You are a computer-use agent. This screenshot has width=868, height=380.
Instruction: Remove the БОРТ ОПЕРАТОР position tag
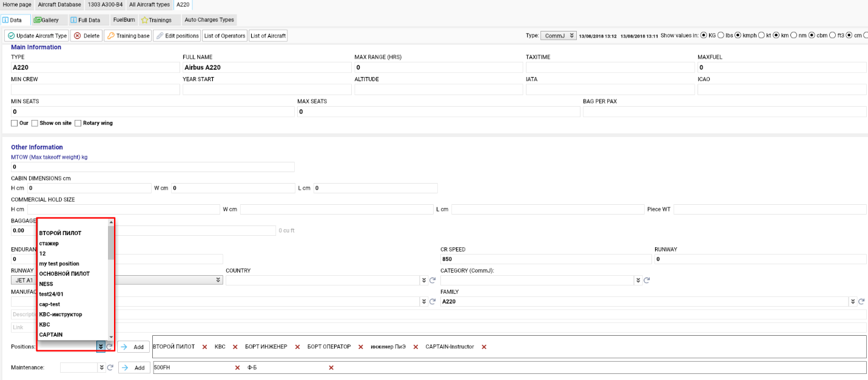tap(361, 347)
